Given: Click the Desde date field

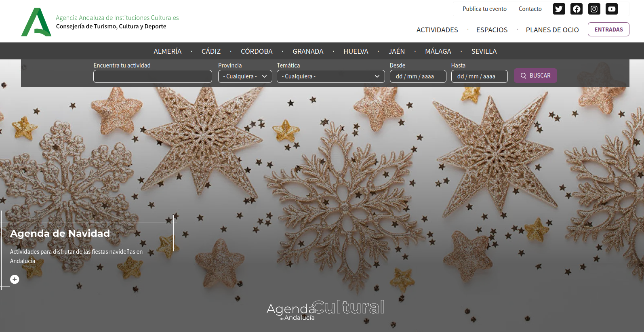Looking at the screenshot, I should (x=418, y=76).
